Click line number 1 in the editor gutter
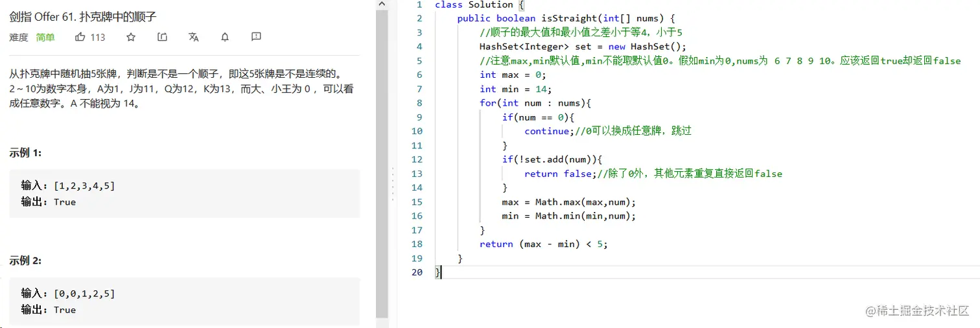The image size is (980, 328). click(419, 5)
